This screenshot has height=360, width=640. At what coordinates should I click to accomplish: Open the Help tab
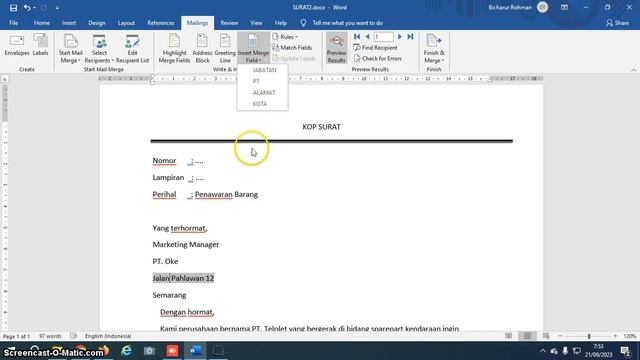[x=280, y=23]
